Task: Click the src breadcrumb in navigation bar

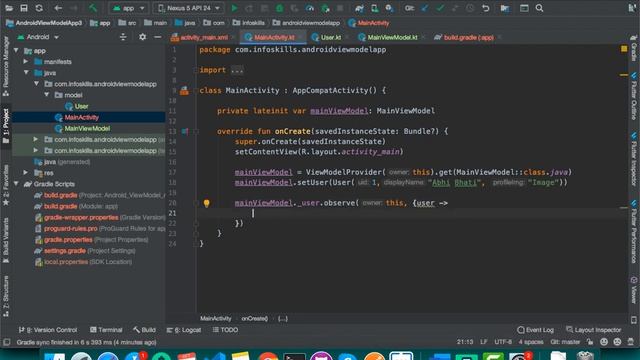Action: [127, 23]
